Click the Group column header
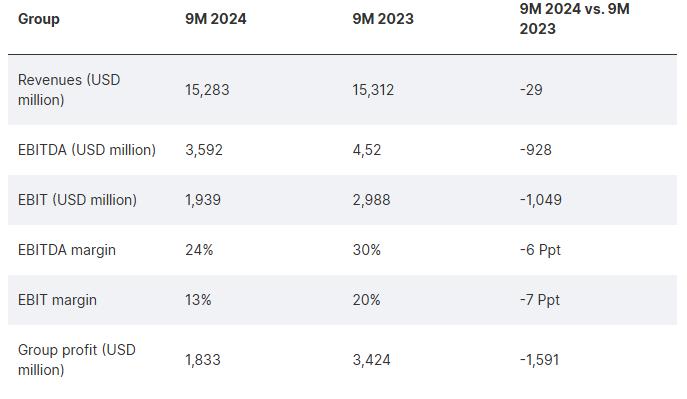Viewport: 687px width, 399px height. click(x=39, y=19)
